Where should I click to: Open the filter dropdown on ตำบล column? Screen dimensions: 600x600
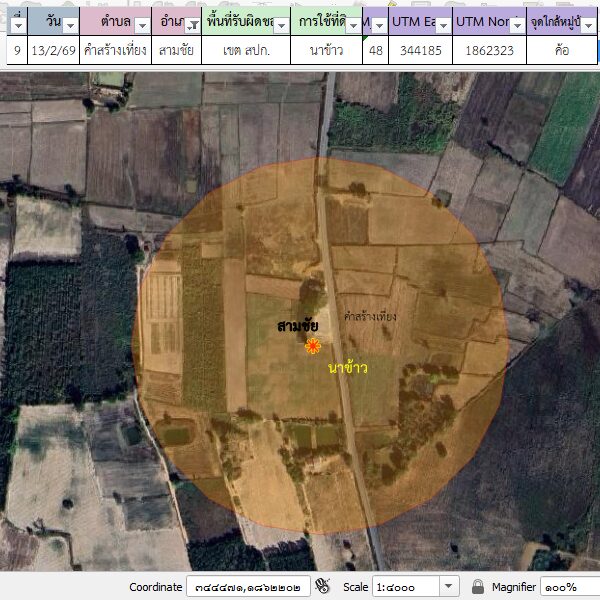click(x=142, y=26)
